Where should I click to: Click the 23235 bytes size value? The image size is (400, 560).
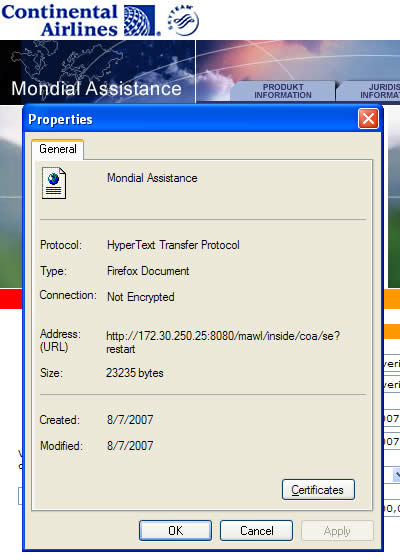click(135, 373)
